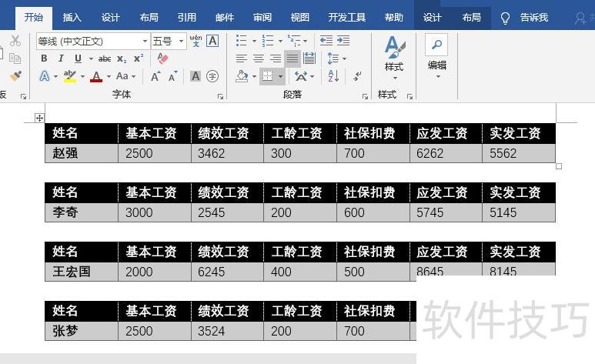595x364 pixels.
Task: Open the Styles gallery button
Action: click(x=394, y=58)
